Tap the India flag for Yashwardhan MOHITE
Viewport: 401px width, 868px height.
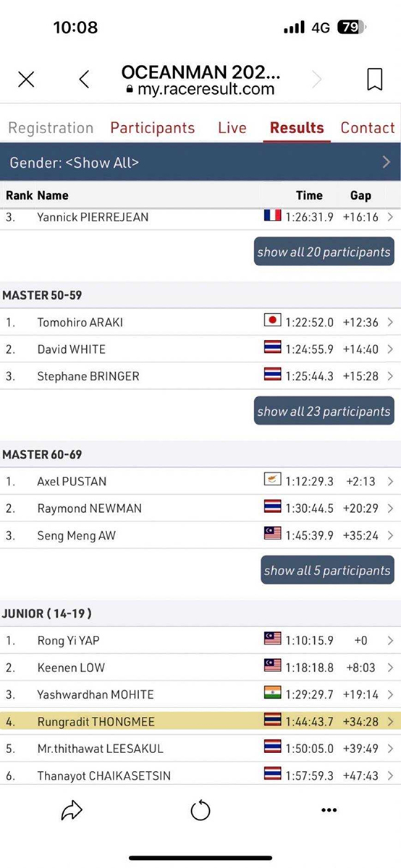pos(272,694)
